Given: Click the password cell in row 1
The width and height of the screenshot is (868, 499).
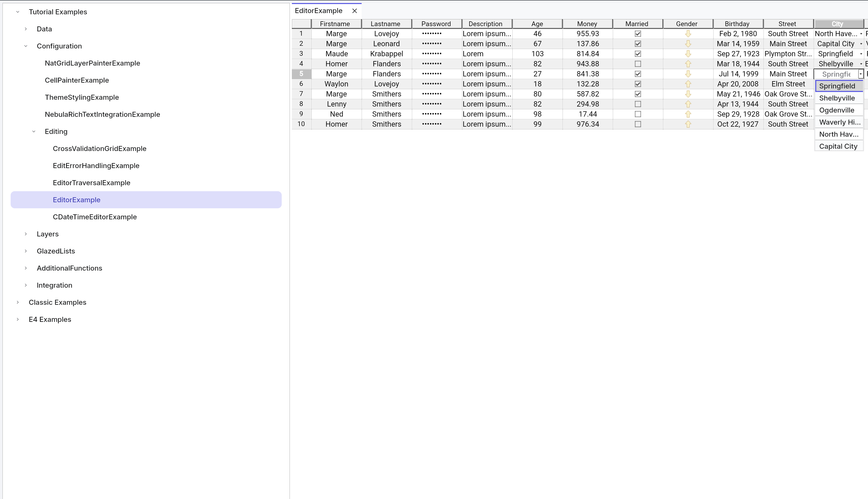Looking at the screenshot, I should click(x=437, y=34).
